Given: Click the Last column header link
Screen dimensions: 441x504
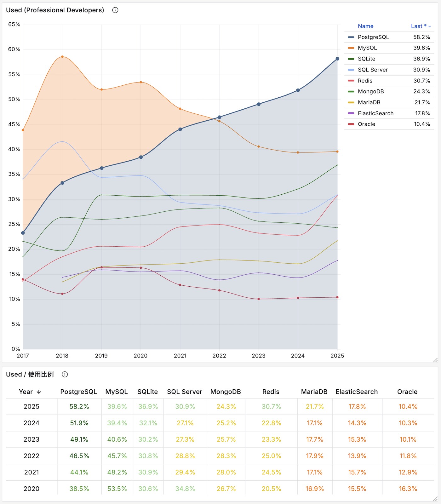Looking at the screenshot, I should (418, 26).
